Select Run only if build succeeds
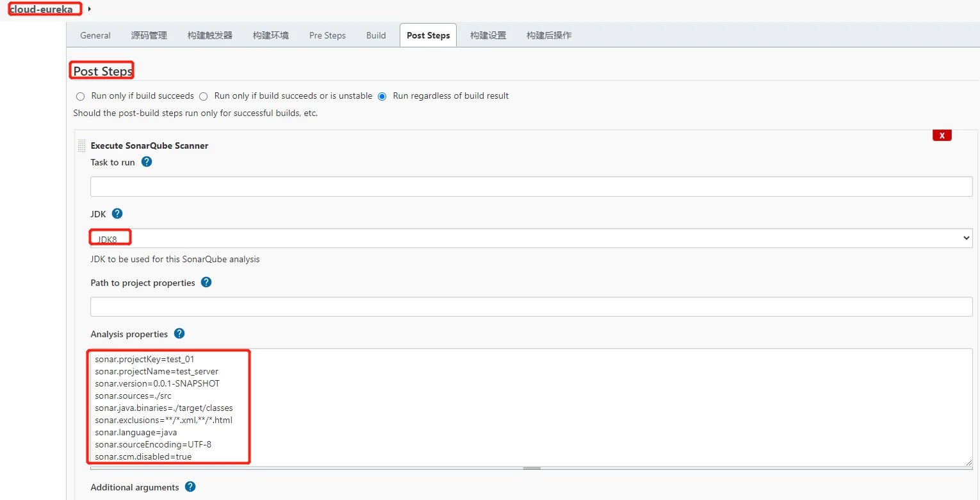 [x=80, y=96]
